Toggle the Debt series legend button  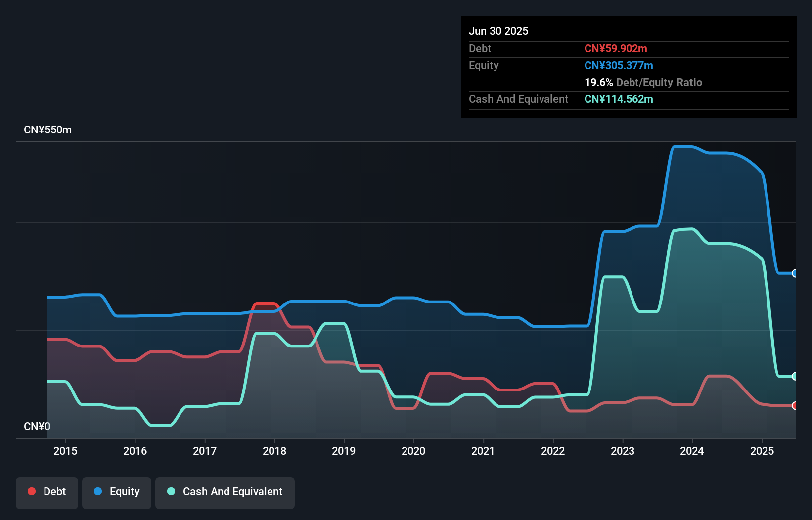click(47, 492)
